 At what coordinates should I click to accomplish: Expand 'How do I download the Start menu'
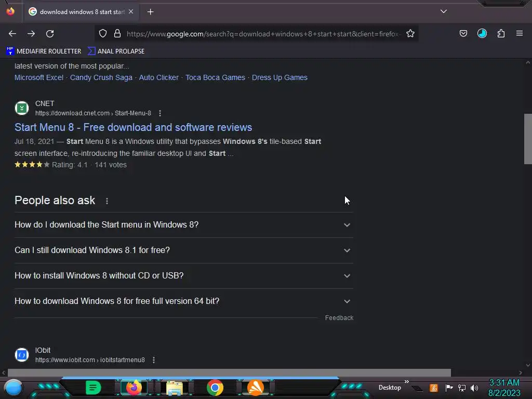(x=184, y=225)
